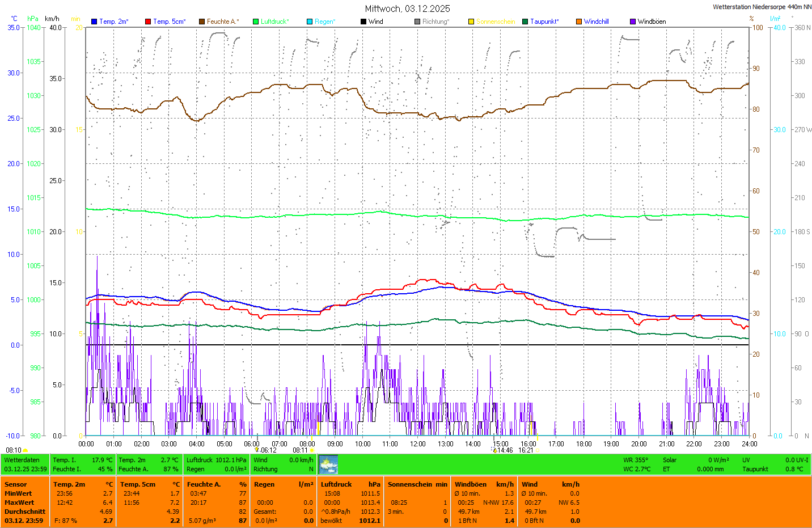Click the sunrise sun icon at 08:11
The width and height of the screenshot is (812, 528).
(x=312, y=450)
